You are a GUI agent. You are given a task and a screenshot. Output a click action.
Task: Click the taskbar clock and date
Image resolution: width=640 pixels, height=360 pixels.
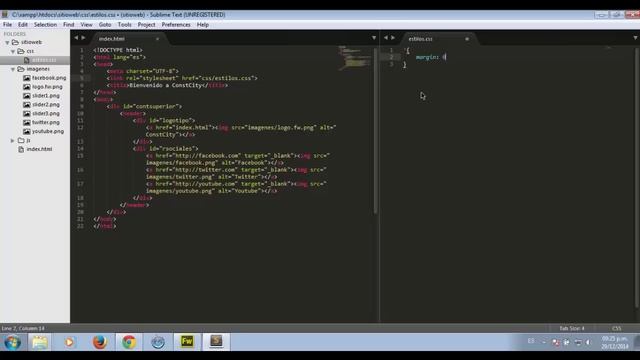(615, 342)
